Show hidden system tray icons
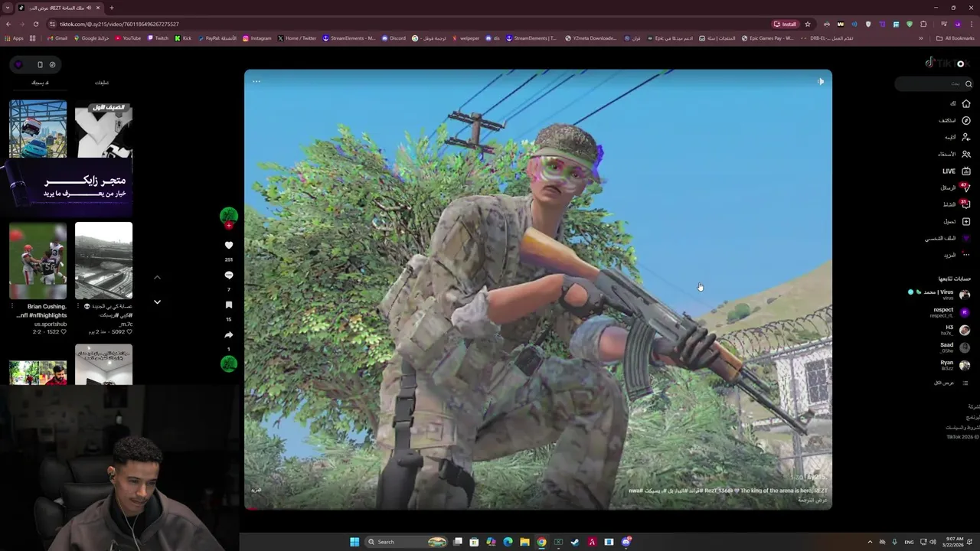 [x=870, y=542]
